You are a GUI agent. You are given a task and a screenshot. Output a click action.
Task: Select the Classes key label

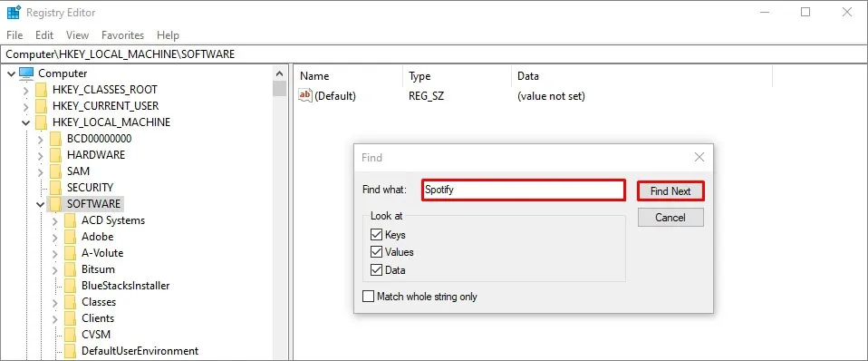pos(99,302)
